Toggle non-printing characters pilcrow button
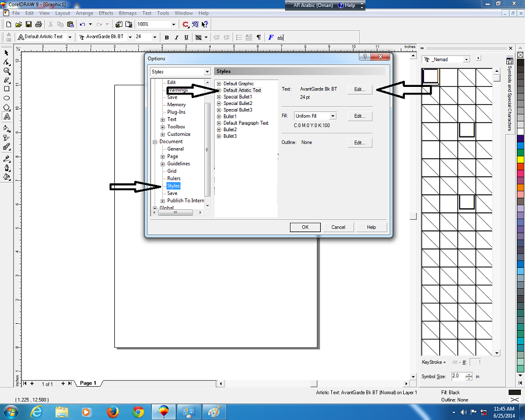525x420 pixels. pos(258,37)
